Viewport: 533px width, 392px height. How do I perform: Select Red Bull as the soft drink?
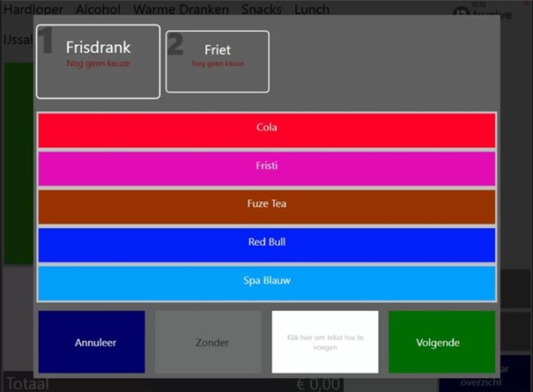[266, 243]
